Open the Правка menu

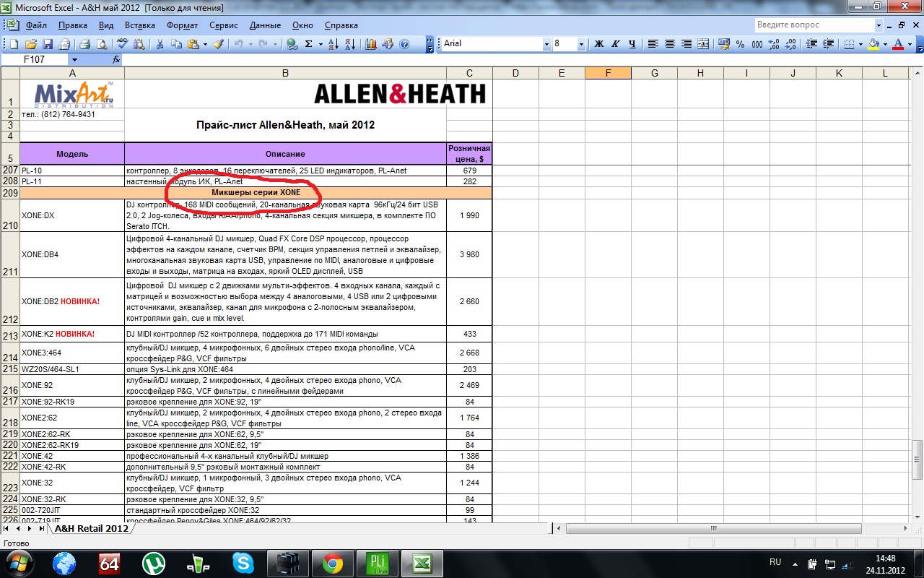73,25
